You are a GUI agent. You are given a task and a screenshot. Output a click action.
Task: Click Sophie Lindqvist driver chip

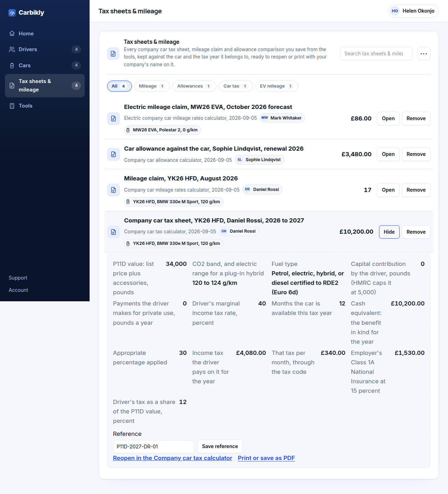coord(259,160)
